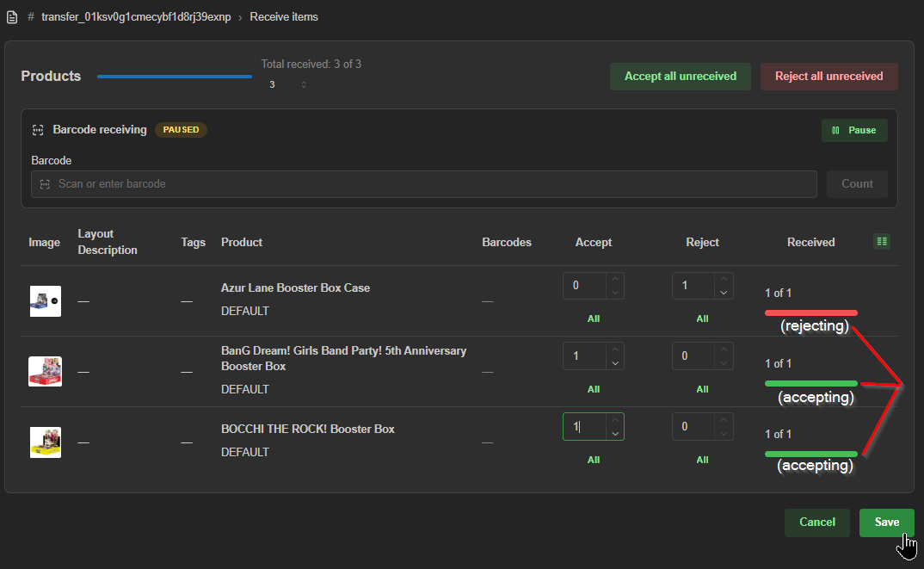The height and width of the screenshot is (569, 924).
Task: Click Reject all unreceived button
Action: [x=829, y=76]
